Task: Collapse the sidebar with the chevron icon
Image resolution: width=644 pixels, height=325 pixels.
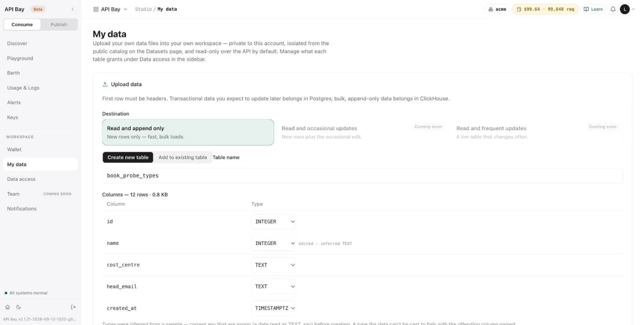Action: point(73,9)
